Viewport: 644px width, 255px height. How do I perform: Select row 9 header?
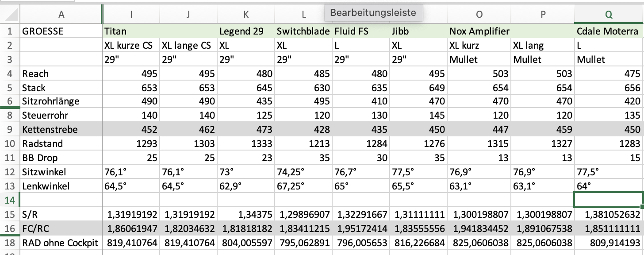pyautogui.click(x=10, y=130)
